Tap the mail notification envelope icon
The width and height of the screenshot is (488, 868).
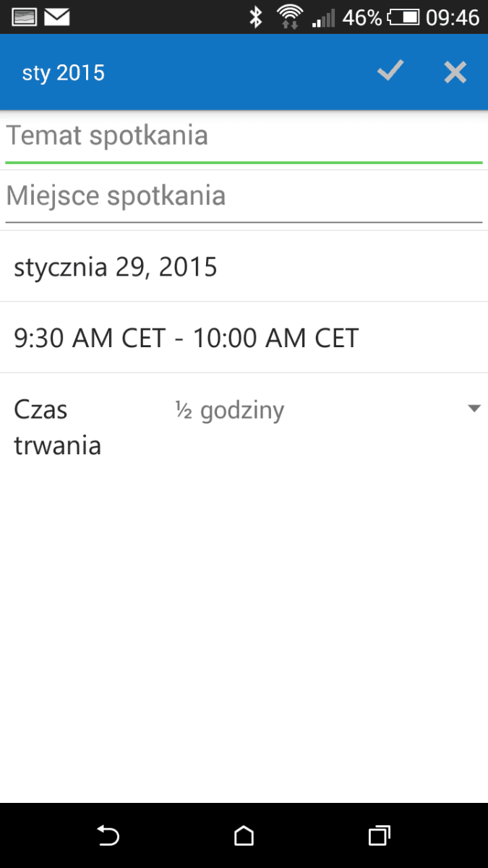click(57, 17)
